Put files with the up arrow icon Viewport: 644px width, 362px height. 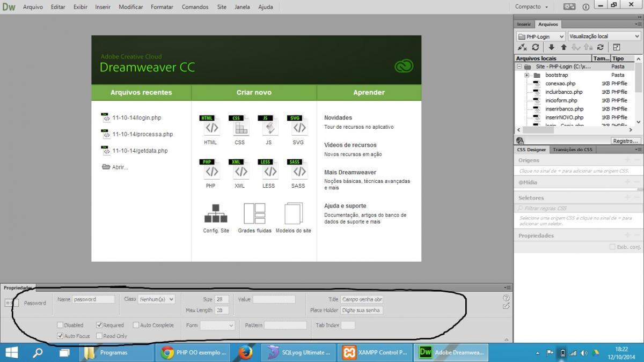click(563, 47)
